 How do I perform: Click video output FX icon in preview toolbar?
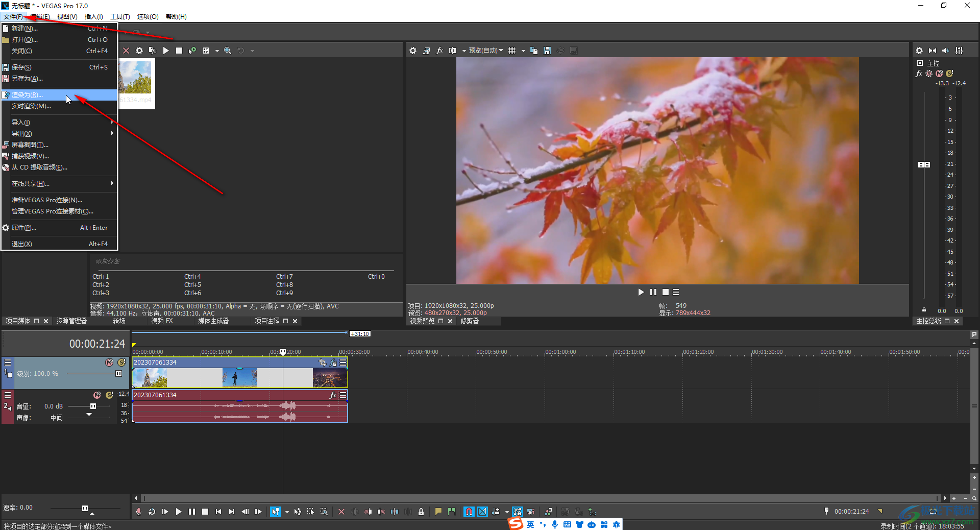tap(439, 51)
